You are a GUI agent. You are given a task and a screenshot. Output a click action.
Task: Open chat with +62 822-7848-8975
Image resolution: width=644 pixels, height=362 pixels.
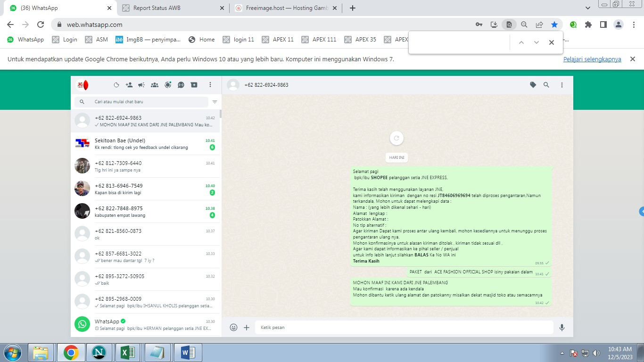point(145,211)
